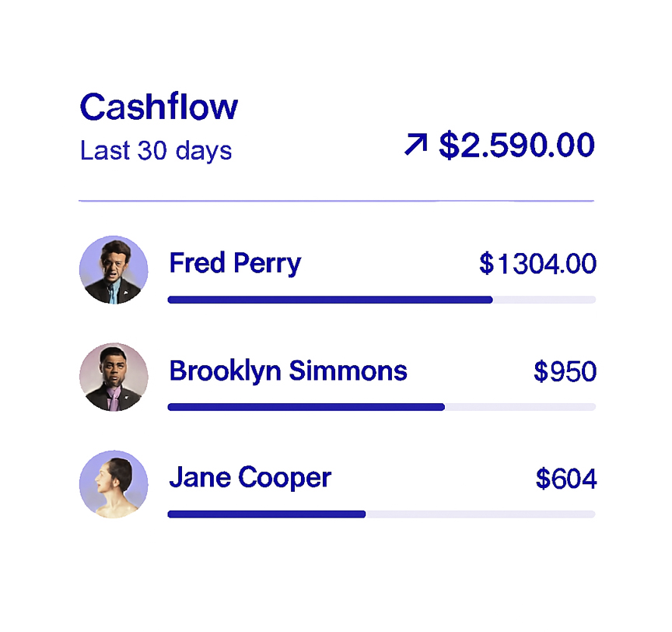Click the Jane Cooper name label

pos(250,477)
